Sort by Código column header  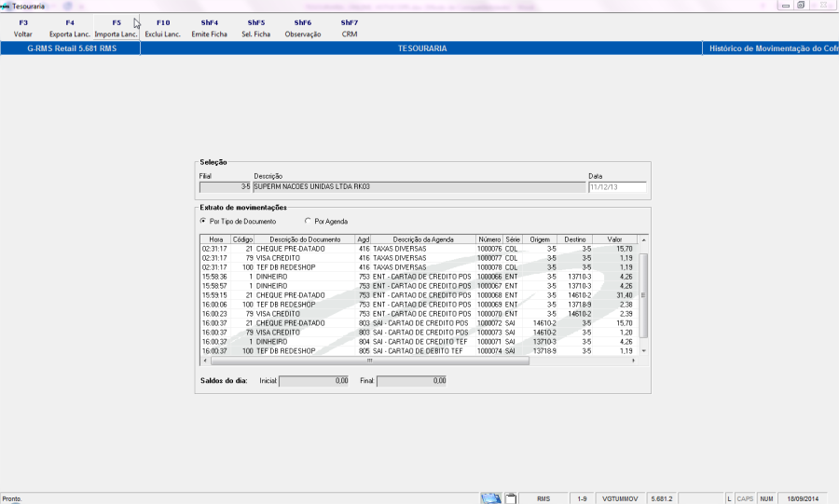point(242,239)
